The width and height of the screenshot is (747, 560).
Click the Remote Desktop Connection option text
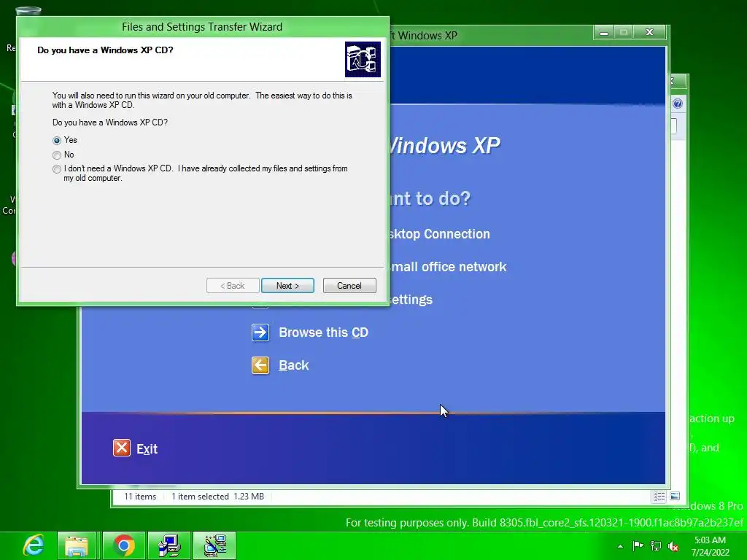tap(439, 234)
